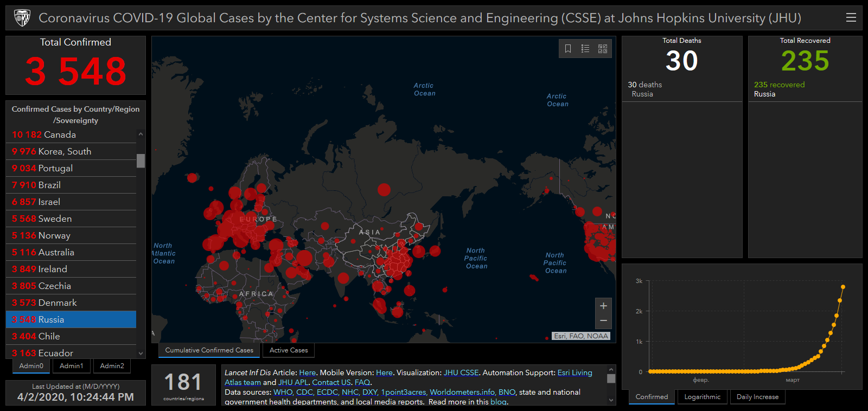Viewport: 868px width, 411px height.
Task: Open map bookmarks icon
Action: (x=568, y=49)
